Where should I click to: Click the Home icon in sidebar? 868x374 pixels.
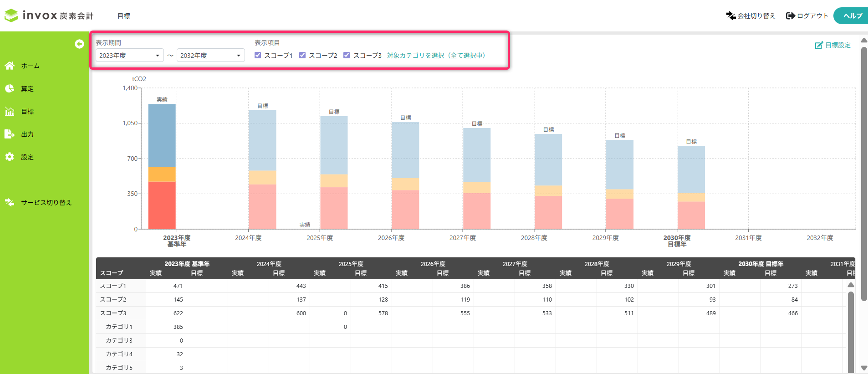pos(10,66)
